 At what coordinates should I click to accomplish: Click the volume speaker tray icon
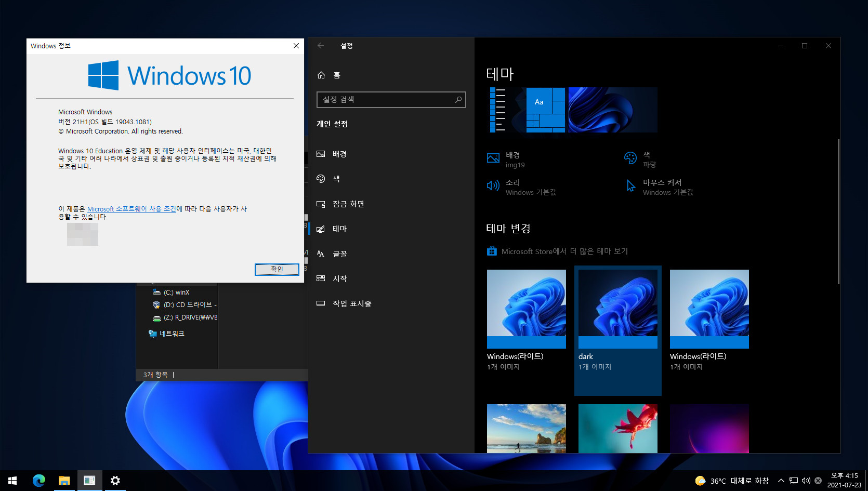click(x=806, y=481)
